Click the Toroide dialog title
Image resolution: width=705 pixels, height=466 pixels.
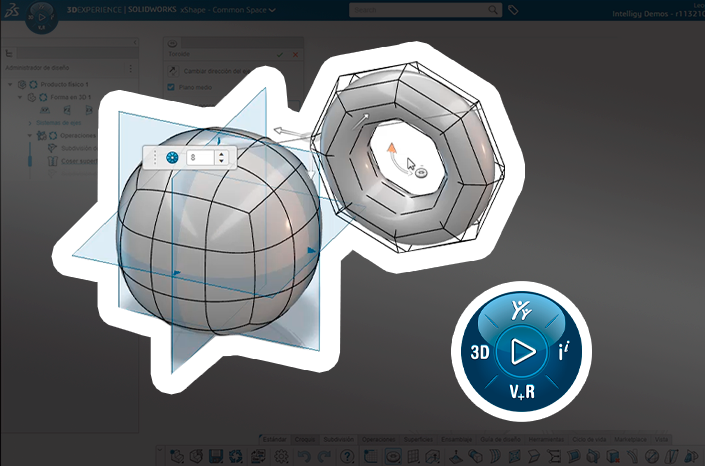coord(179,54)
